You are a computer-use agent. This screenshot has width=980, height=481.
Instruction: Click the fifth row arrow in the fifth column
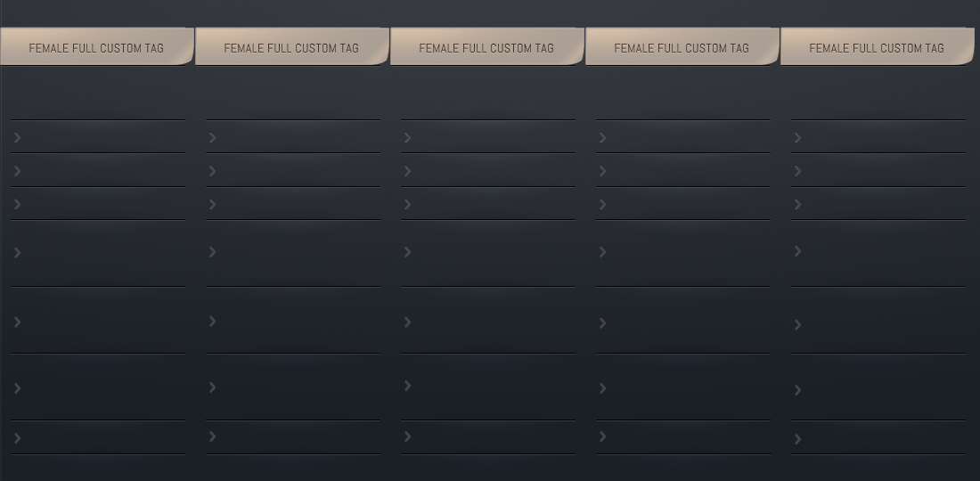797,325
